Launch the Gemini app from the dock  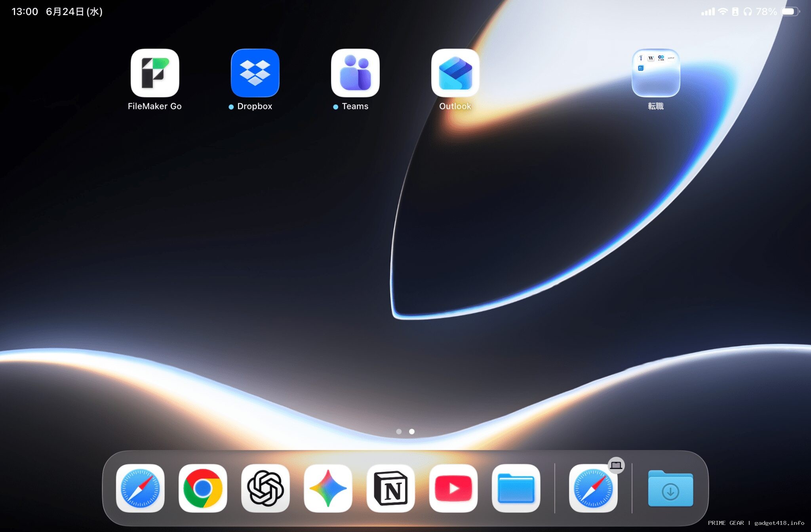tap(328, 488)
